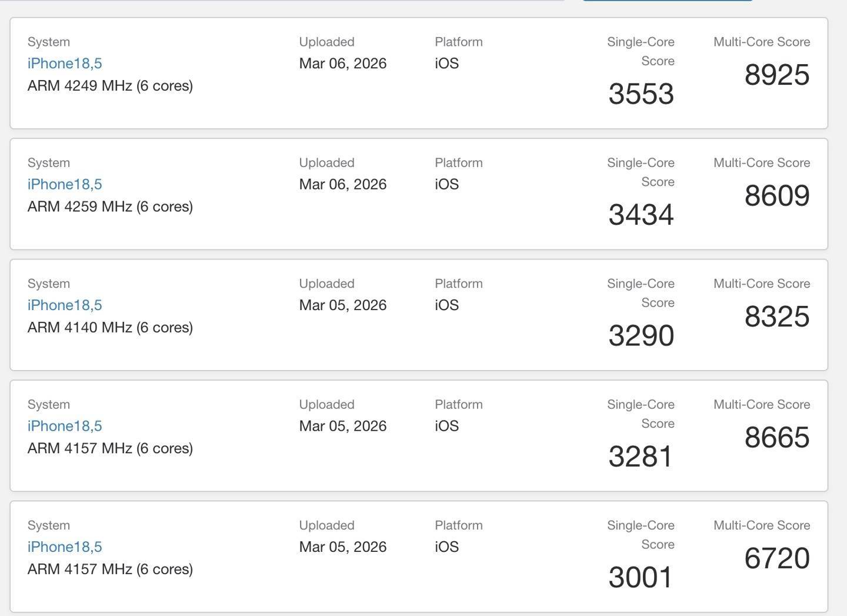The image size is (847, 616).
Task: Click the 3553 single-core score
Action: click(641, 94)
